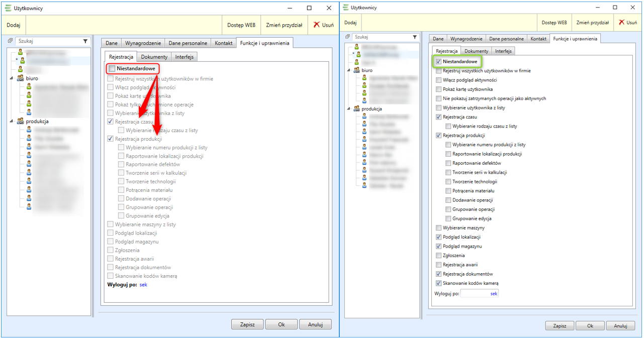Uncheck Podgląd magazynu in right window
The image size is (644, 340).
pos(438,247)
